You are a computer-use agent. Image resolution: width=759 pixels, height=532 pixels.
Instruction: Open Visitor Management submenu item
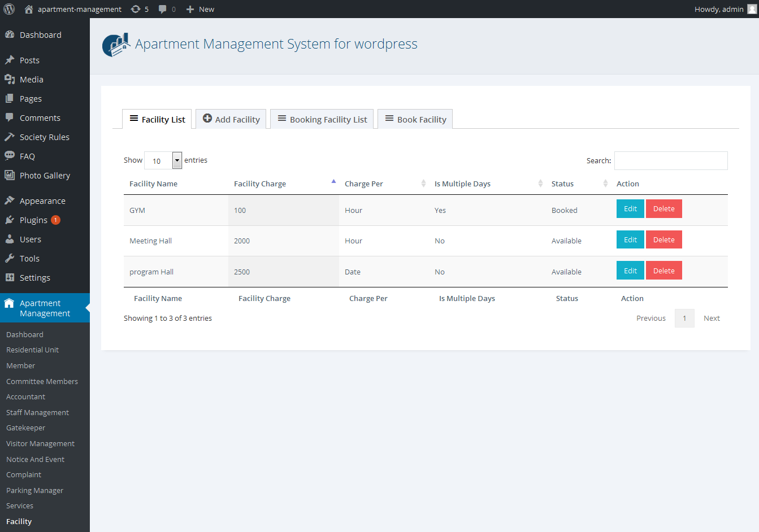tap(40, 444)
